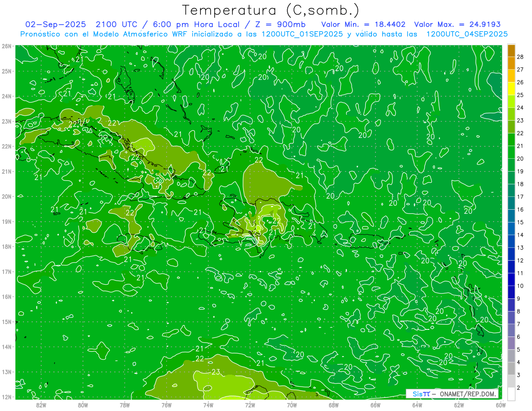Image resolution: width=532 pixels, height=411 pixels.
Task: Click the 78W longitude axis label
Action: pyautogui.click(x=125, y=405)
